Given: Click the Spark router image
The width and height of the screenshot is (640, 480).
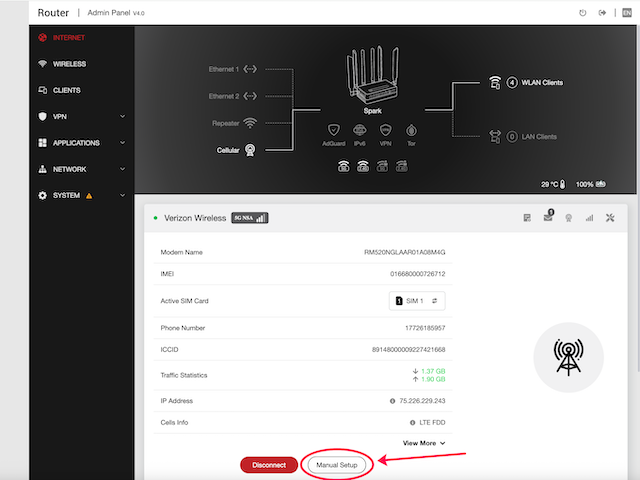Looking at the screenshot, I should click(x=372, y=76).
